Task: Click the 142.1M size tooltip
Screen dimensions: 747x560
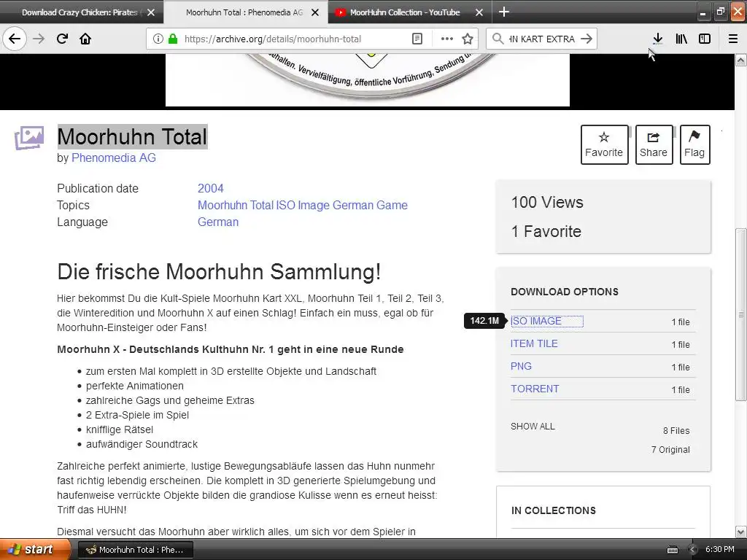Action: [484, 321]
